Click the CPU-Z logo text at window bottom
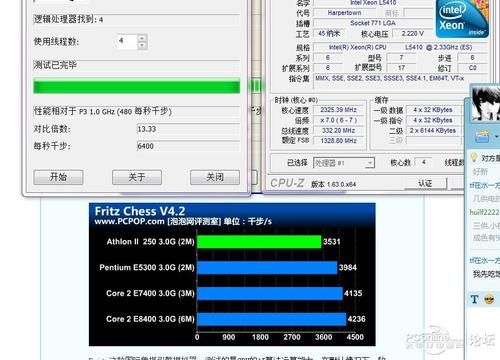500x360 pixels. point(287,183)
